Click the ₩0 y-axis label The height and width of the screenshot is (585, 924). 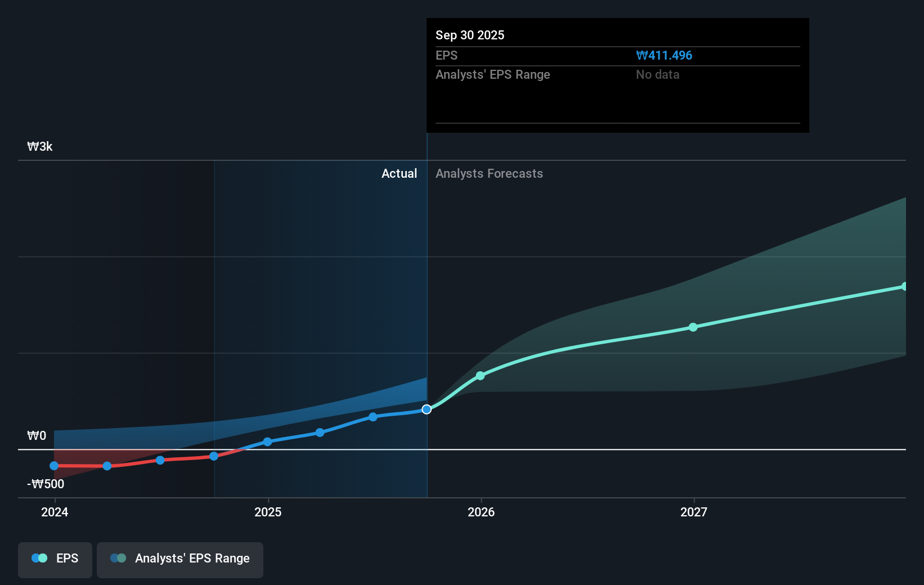[37, 436]
